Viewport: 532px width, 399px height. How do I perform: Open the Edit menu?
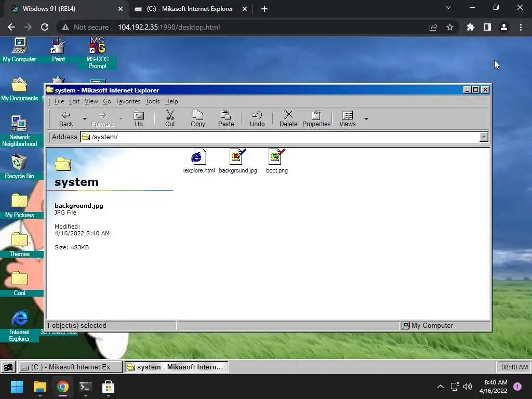click(x=74, y=101)
